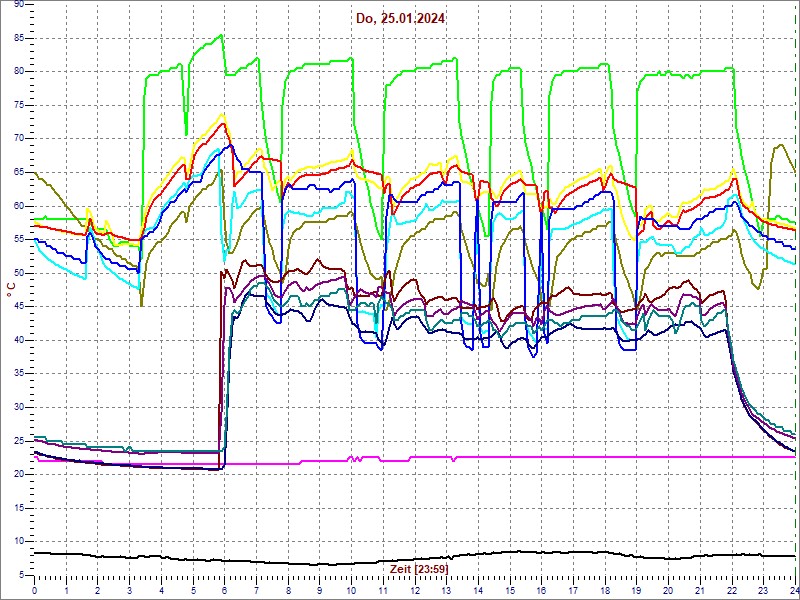
Task: Click hour '19' on the time axis
Action: (637, 590)
